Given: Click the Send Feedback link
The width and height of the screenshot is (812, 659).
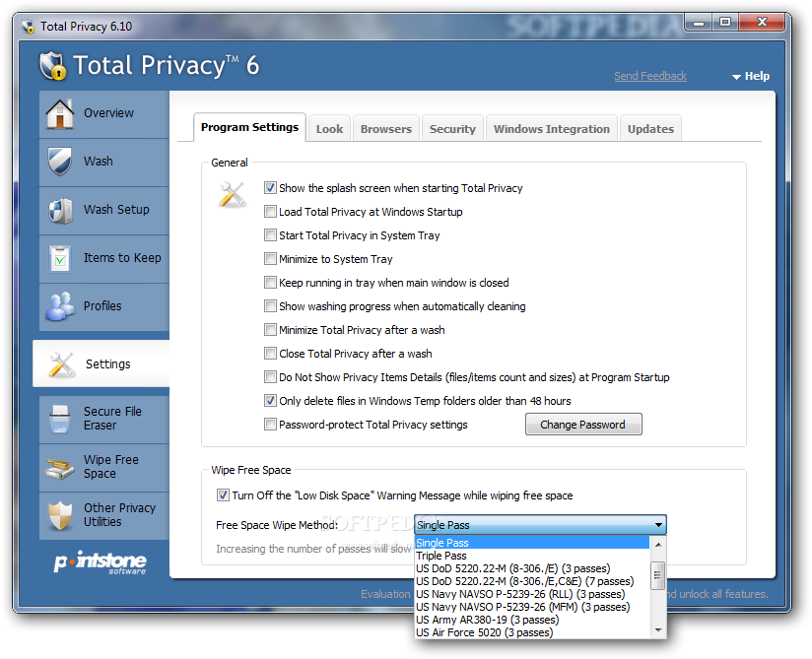Looking at the screenshot, I should click(650, 76).
